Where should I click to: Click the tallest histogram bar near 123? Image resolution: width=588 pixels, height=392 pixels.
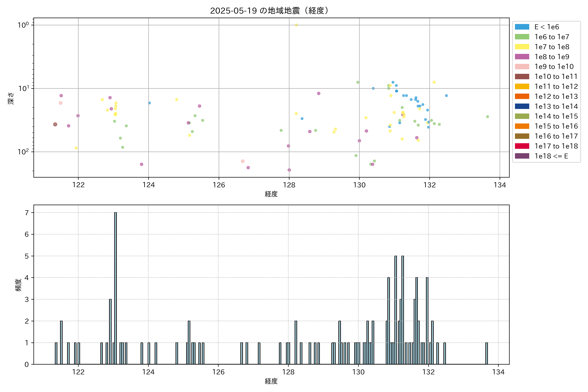point(115,287)
